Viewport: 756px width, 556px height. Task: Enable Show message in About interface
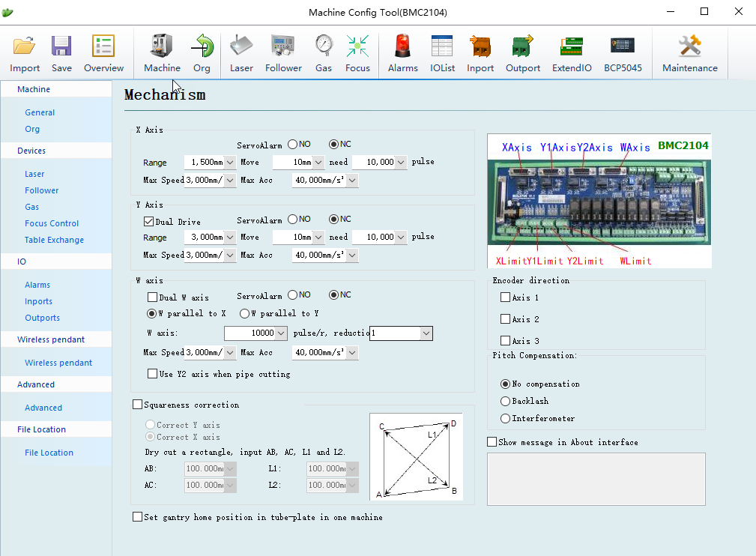click(492, 442)
